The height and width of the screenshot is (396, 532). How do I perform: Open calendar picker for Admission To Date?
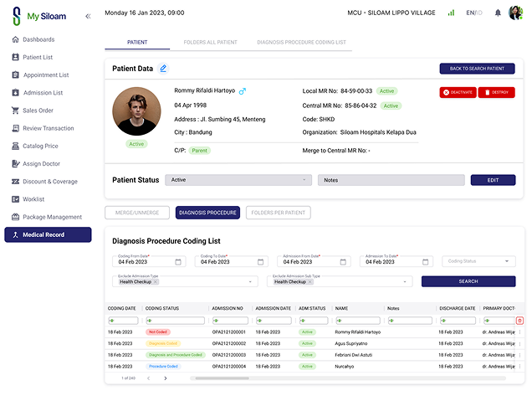424,261
